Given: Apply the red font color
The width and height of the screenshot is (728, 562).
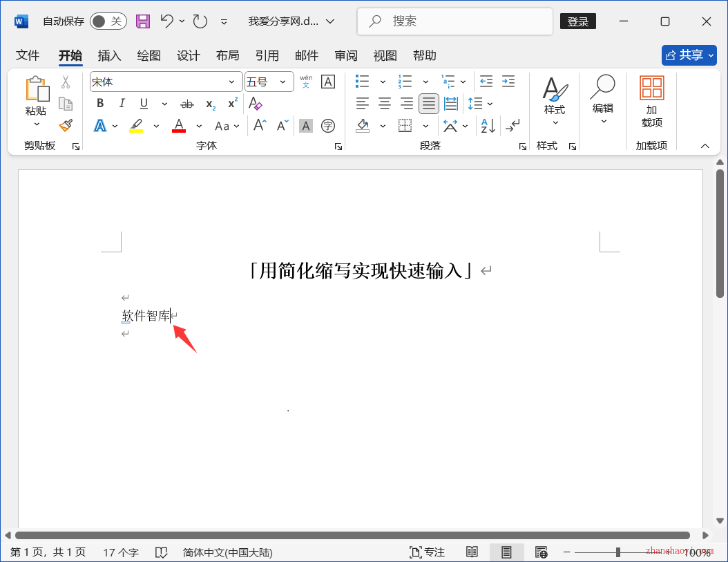Looking at the screenshot, I should point(179,126).
